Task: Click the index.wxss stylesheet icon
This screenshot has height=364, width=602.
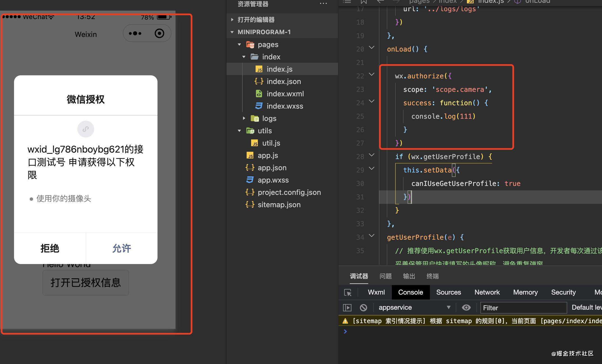Action: [259, 106]
